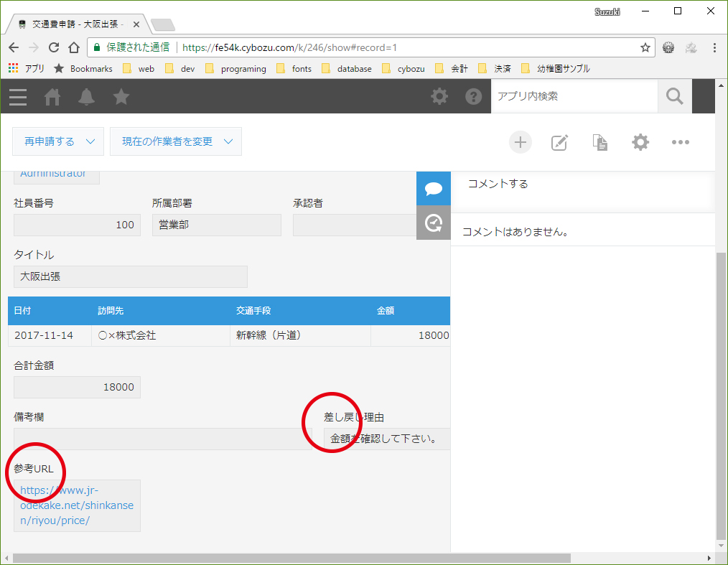The image size is (728, 565).
Task: Select the comments speech bubble tab
Action: 433,189
